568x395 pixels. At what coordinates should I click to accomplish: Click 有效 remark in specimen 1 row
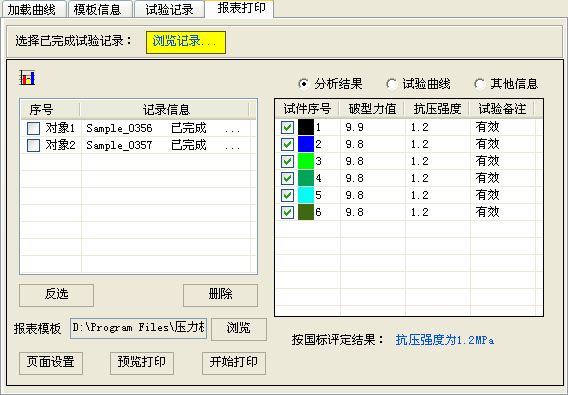488,127
